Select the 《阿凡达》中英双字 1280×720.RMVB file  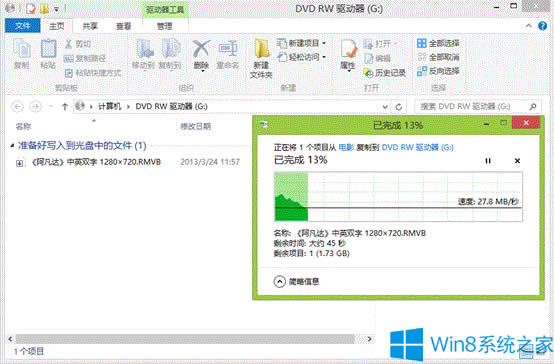[x=96, y=162]
